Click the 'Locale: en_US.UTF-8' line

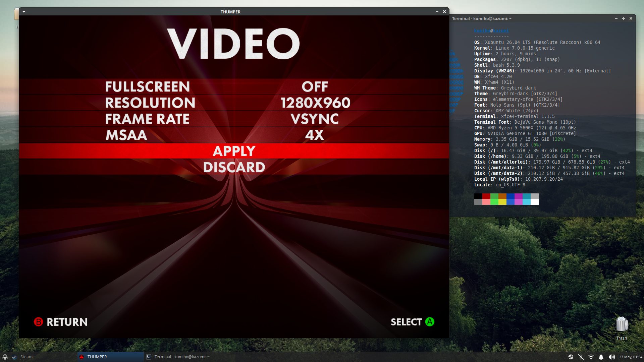[x=499, y=185]
